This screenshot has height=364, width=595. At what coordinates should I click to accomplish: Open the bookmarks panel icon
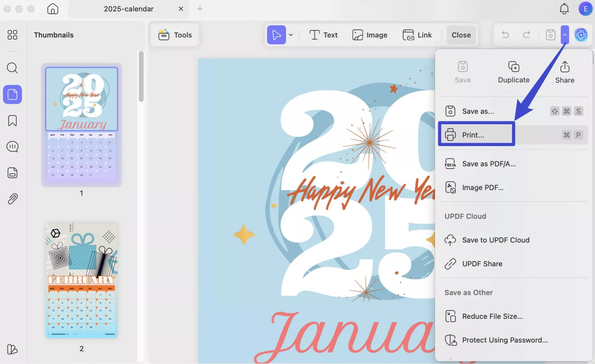click(x=12, y=120)
